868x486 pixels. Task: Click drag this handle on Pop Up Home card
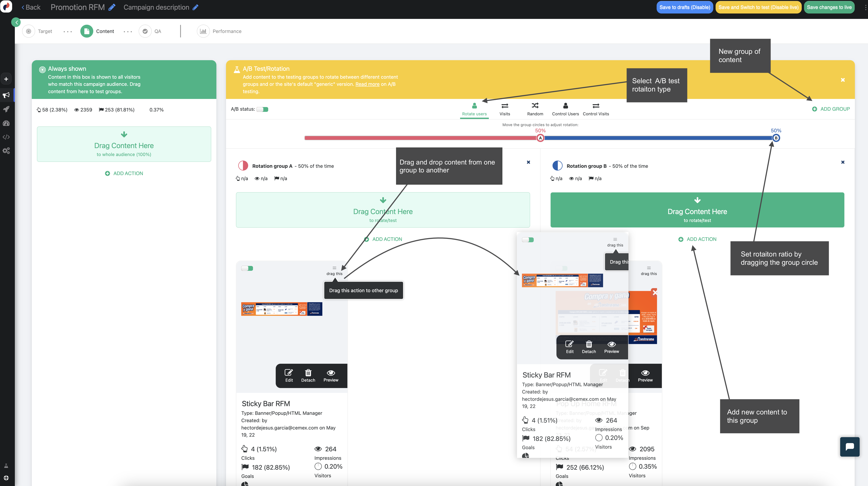pyautogui.click(x=649, y=271)
